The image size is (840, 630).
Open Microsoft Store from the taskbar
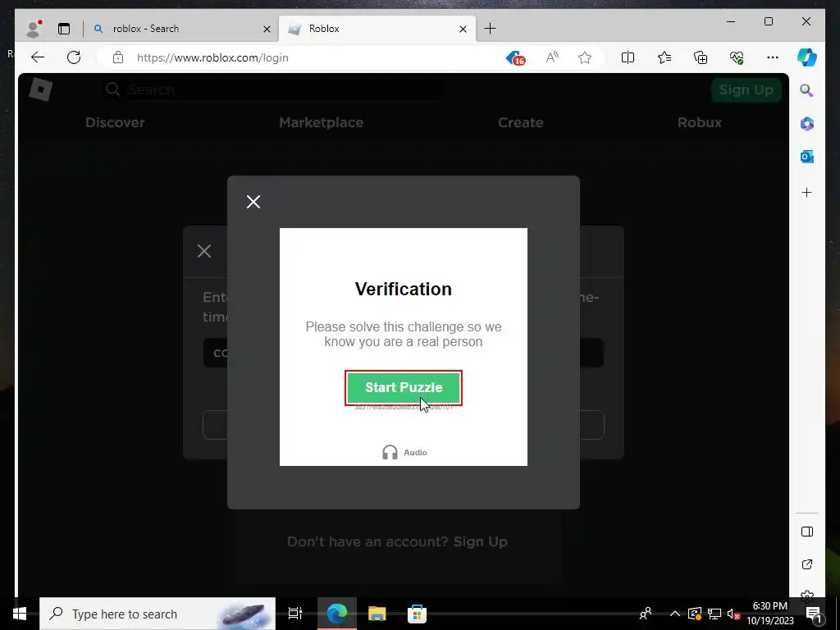[417, 614]
